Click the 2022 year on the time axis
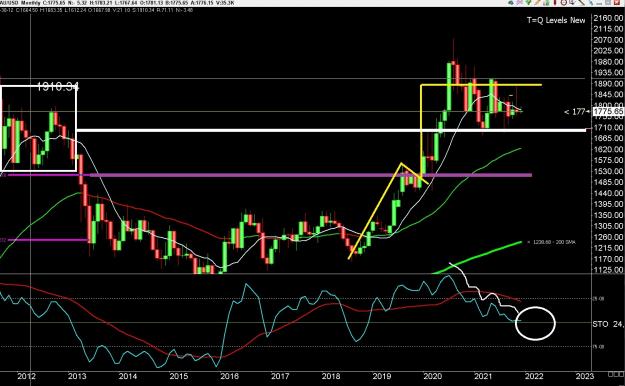 (534, 376)
